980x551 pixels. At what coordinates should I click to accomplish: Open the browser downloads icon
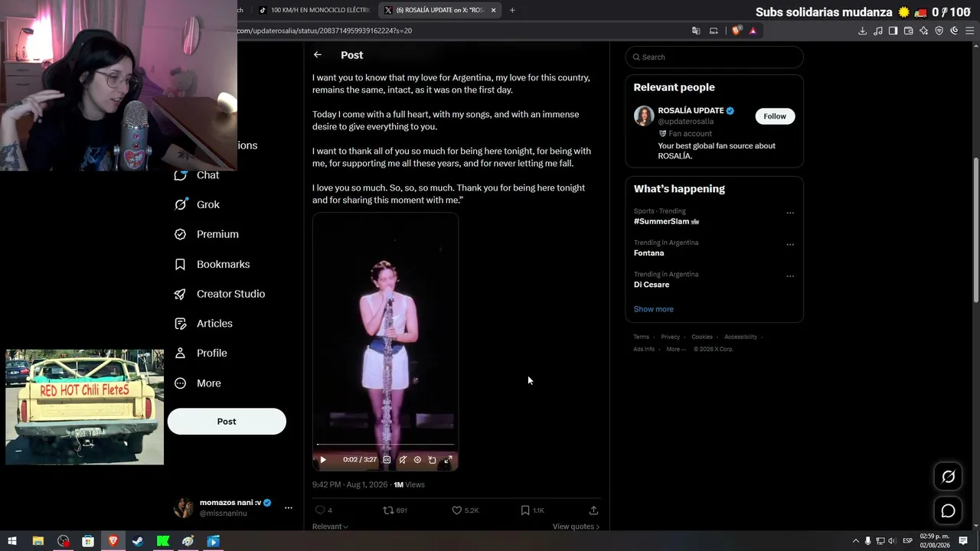[862, 31]
